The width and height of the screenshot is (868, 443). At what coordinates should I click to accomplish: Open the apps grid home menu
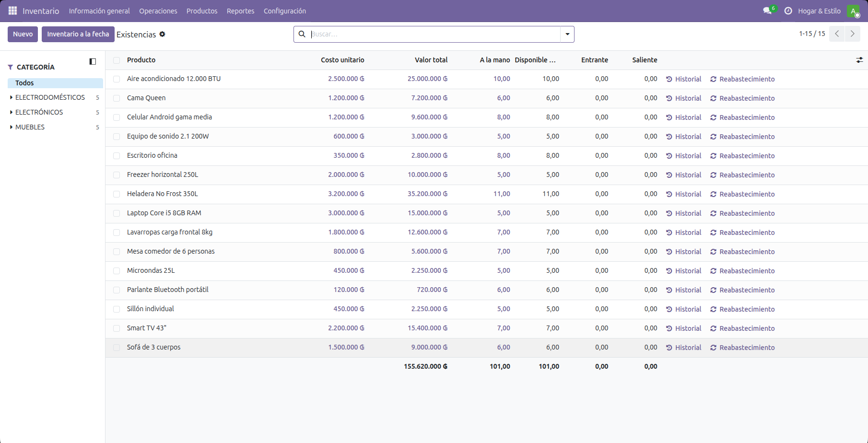[13, 11]
